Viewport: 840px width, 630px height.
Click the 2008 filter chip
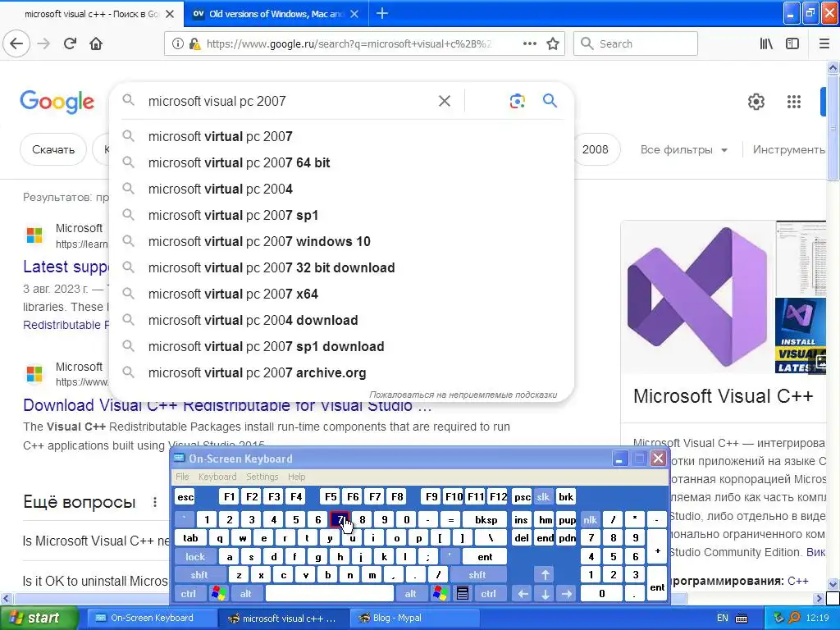[x=596, y=149]
